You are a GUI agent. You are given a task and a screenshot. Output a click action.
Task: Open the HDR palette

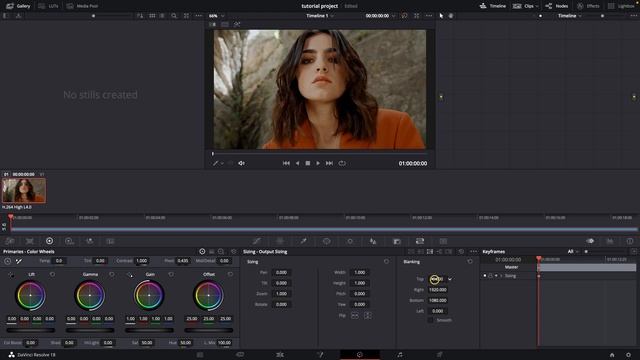pyautogui.click(x=69, y=241)
